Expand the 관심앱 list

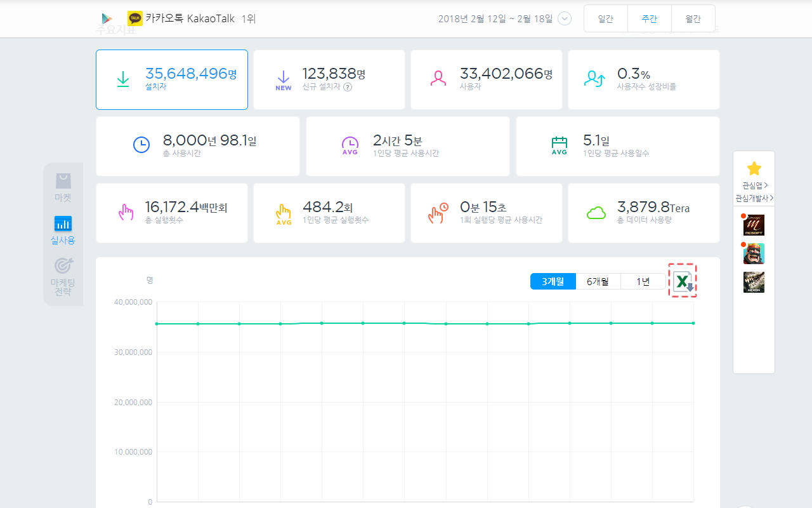tap(755, 185)
